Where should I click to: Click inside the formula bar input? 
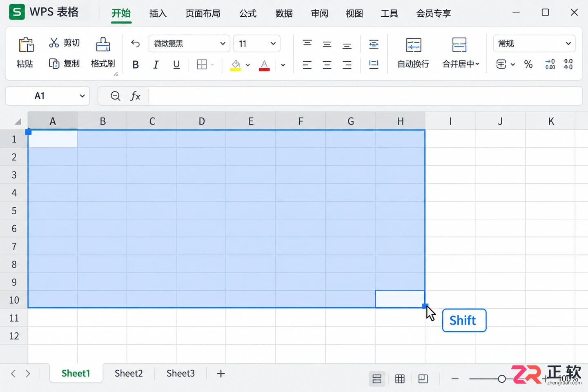(365, 96)
